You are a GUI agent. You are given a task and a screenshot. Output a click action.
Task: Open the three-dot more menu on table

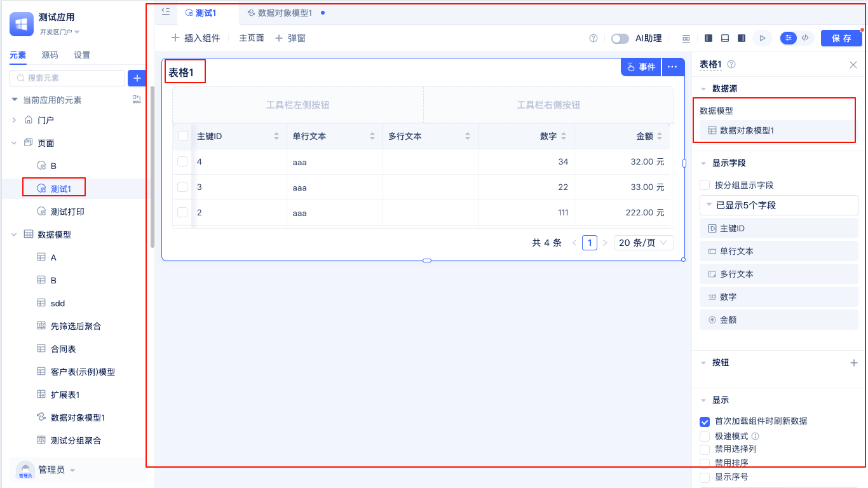[x=672, y=67]
